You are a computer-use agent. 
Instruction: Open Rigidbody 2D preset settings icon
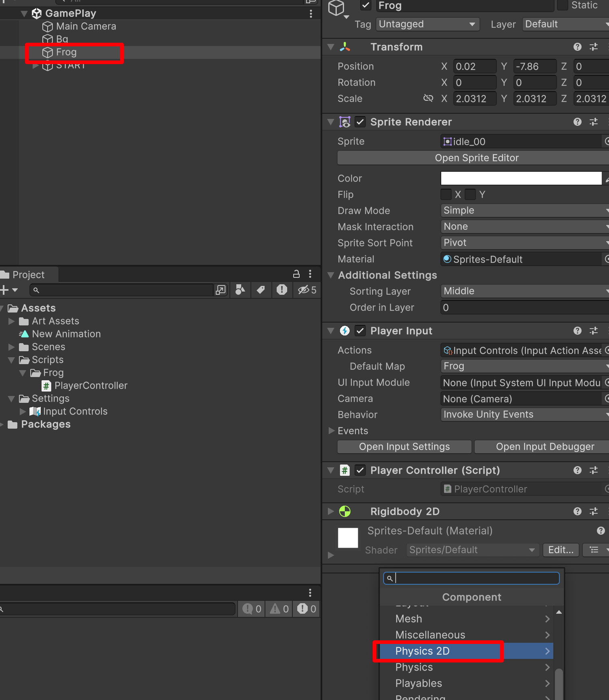coord(594,511)
